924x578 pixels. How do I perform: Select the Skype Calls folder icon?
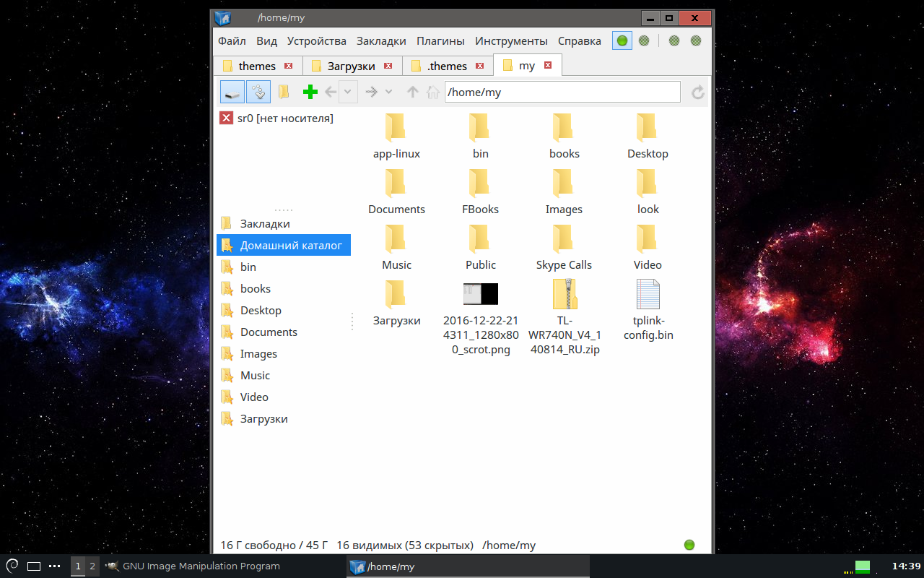tap(563, 238)
